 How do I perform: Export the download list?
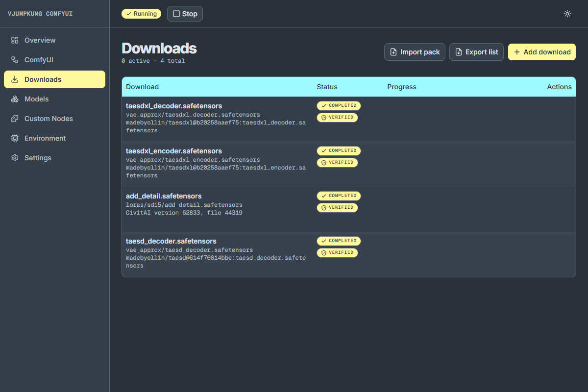pos(476,52)
